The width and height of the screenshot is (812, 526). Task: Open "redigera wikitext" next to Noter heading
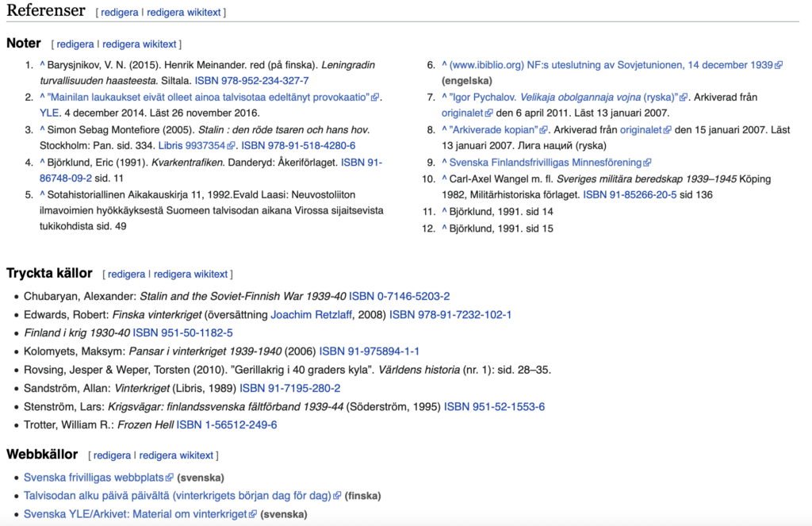140,44
